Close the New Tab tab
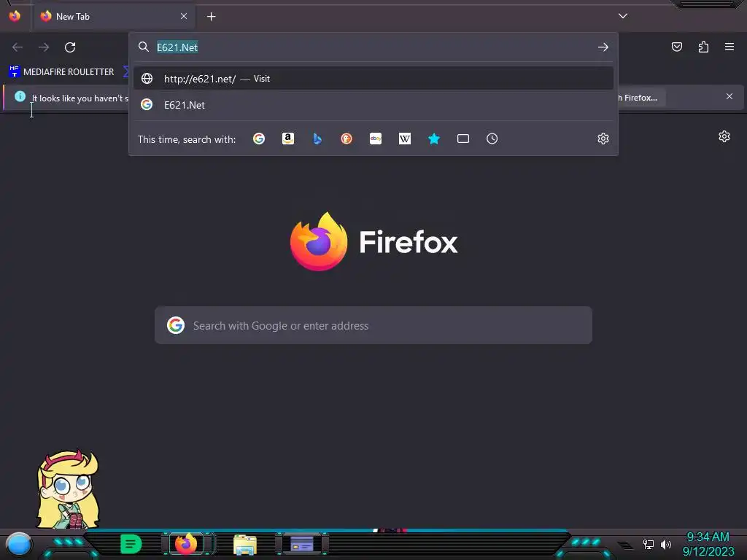 [184, 16]
